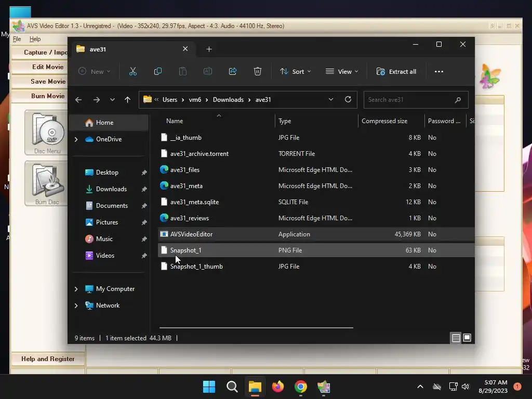The width and height of the screenshot is (532, 399).
Task: Click vm6 in the address breadcrumb
Action: (195, 100)
